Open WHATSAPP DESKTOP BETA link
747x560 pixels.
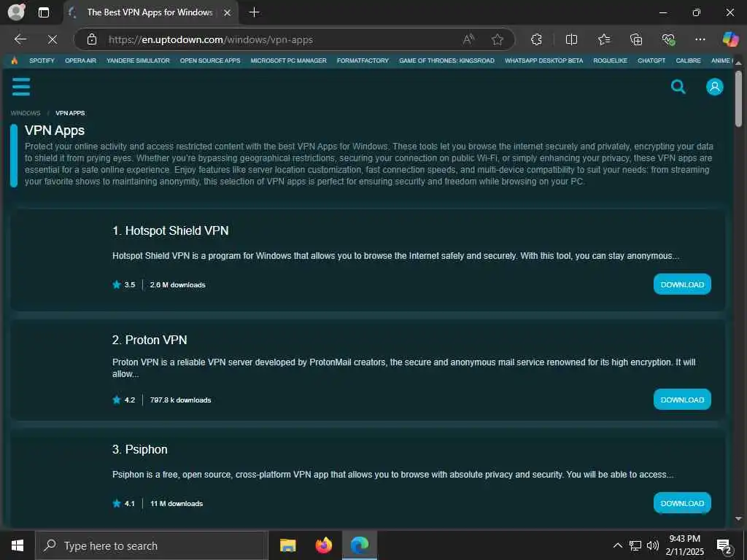tap(544, 61)
